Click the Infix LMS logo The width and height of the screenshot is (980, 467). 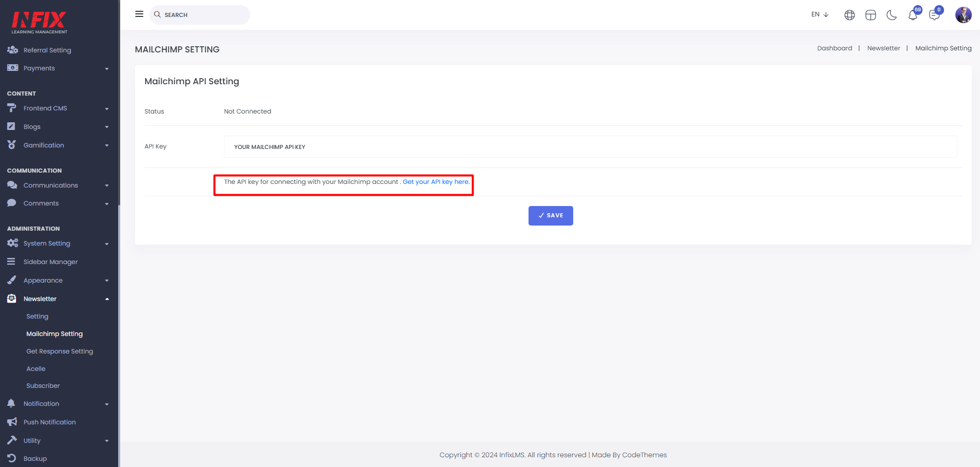[x=39, y=23]
